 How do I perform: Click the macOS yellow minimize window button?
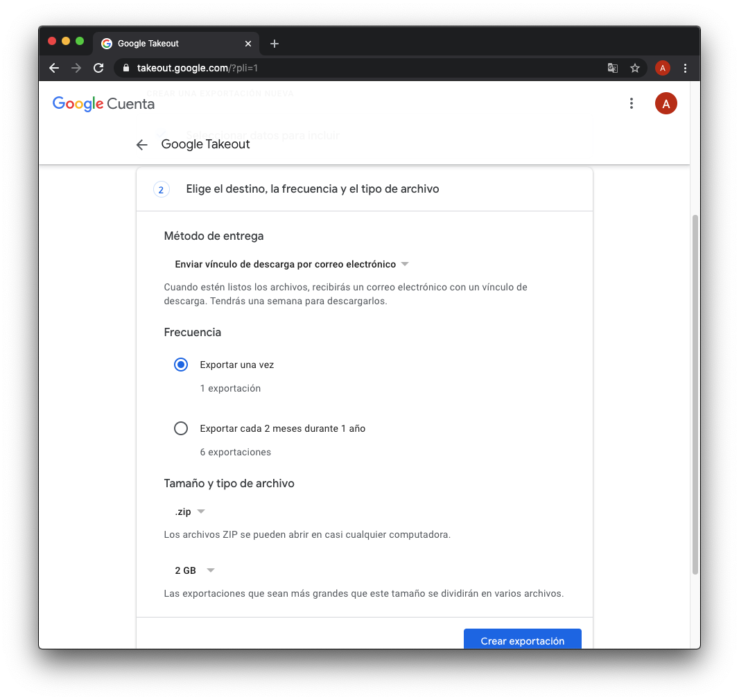(x=66, y=41)
